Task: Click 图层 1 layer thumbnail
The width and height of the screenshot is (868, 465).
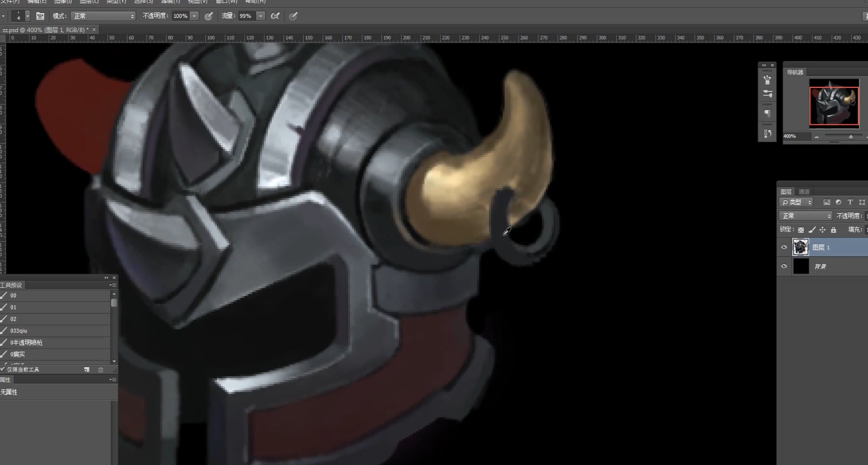Action: [x=800, y=247]
